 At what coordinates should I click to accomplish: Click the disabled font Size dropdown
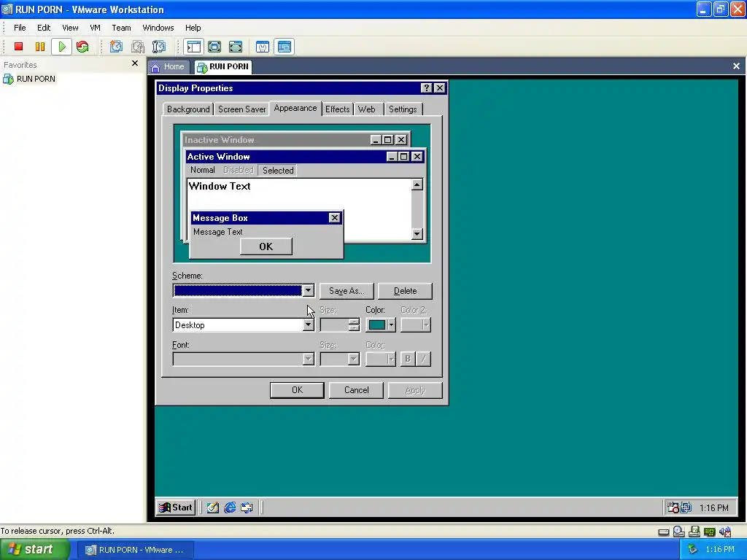340,359
